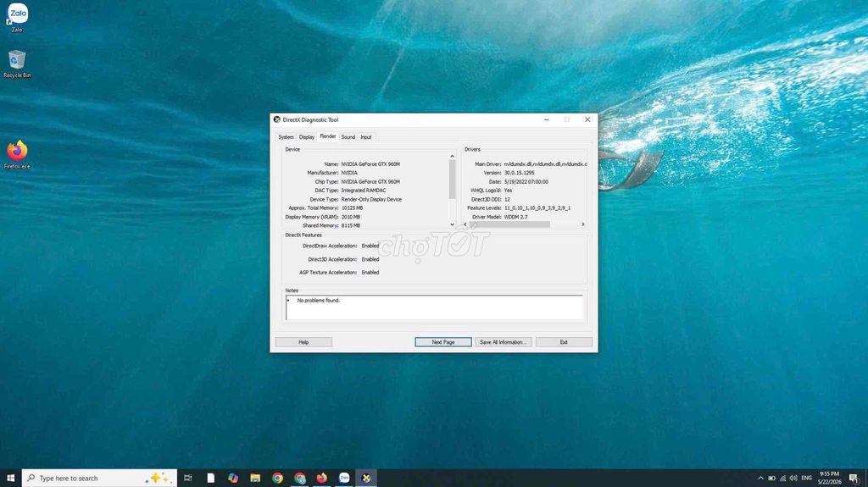Open Zalo from the taskbar
The image size is (868, 487).
tap(344, 479)
